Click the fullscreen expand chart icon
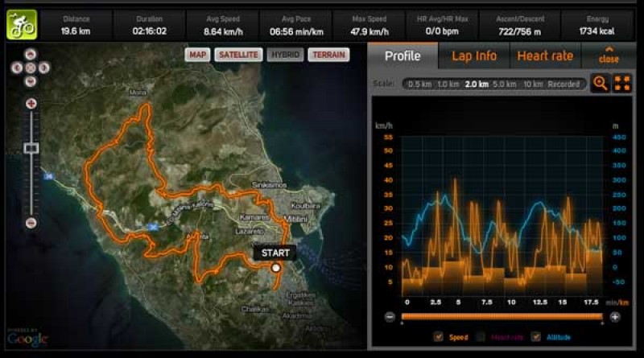 coord(622,84)
